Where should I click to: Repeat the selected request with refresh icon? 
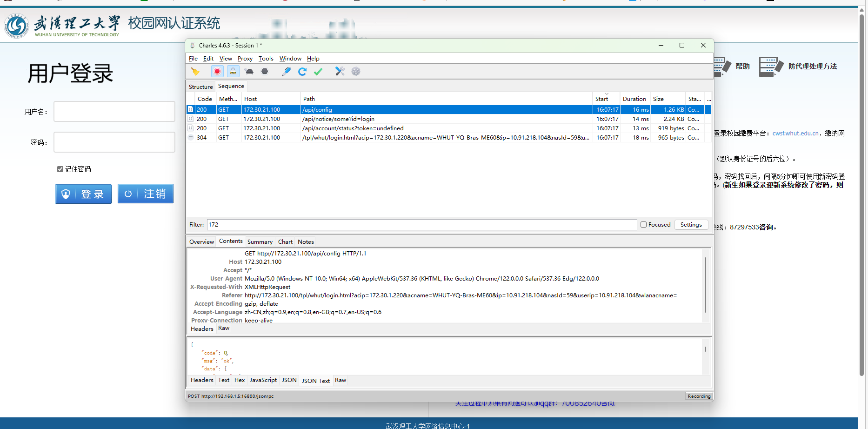302,71
